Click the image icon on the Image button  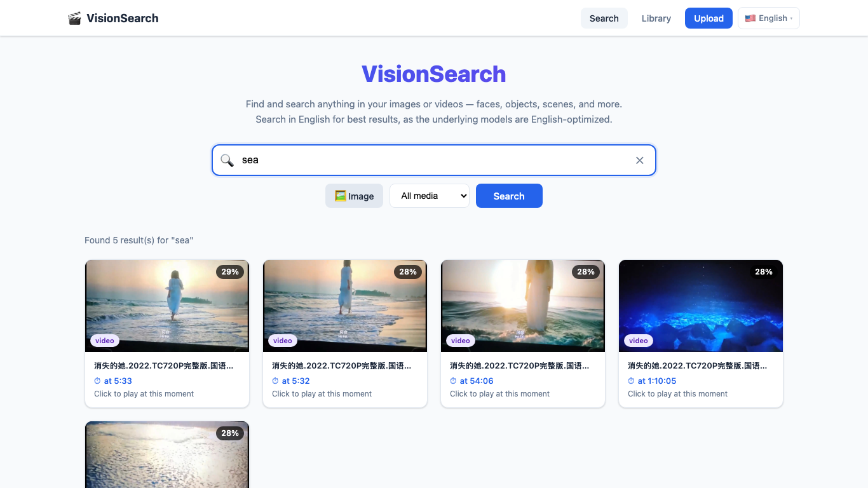pyautogui.click(x=340, y=196)
